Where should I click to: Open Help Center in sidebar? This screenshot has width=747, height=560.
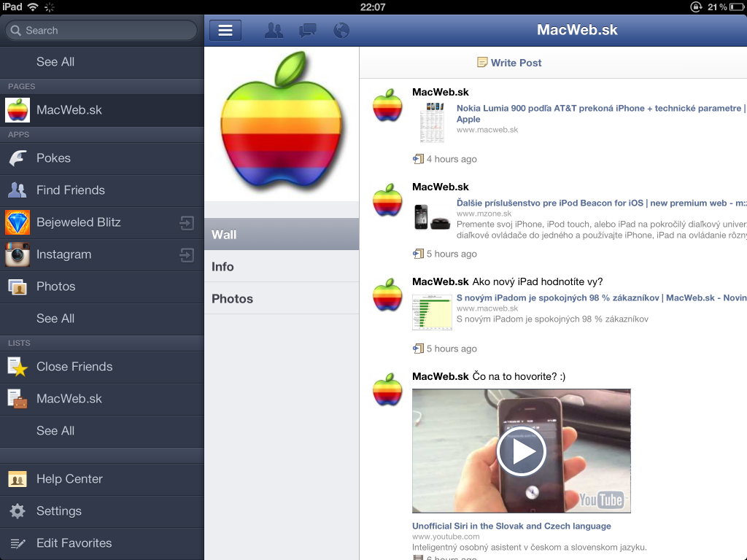(102, 479)
